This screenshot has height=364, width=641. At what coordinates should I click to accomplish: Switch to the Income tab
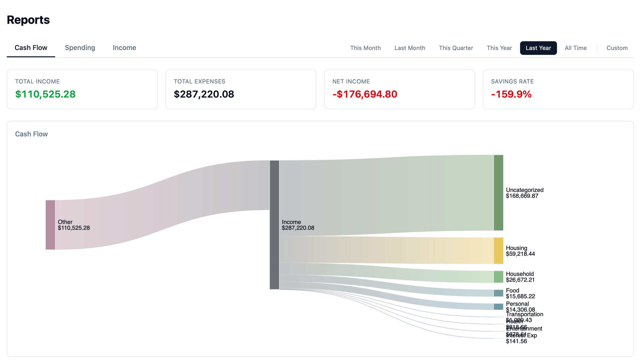pos(124,48)
